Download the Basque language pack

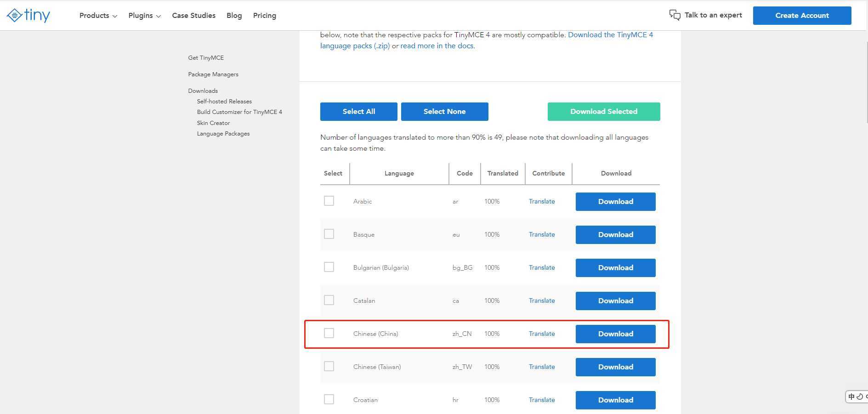coord(615,235)
